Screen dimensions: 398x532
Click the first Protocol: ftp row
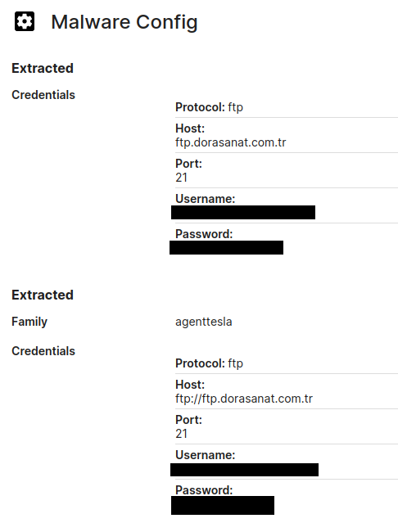click(x=287, y=107)
